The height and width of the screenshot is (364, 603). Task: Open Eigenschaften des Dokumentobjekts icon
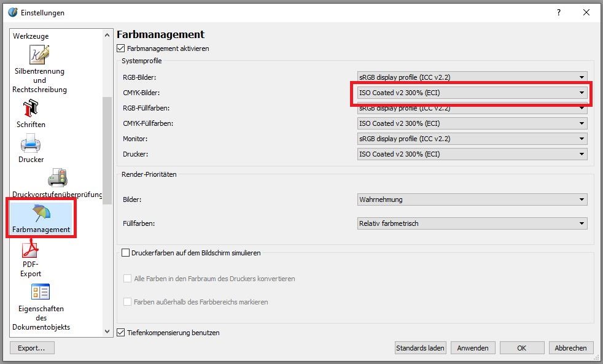tap(41, 292)
